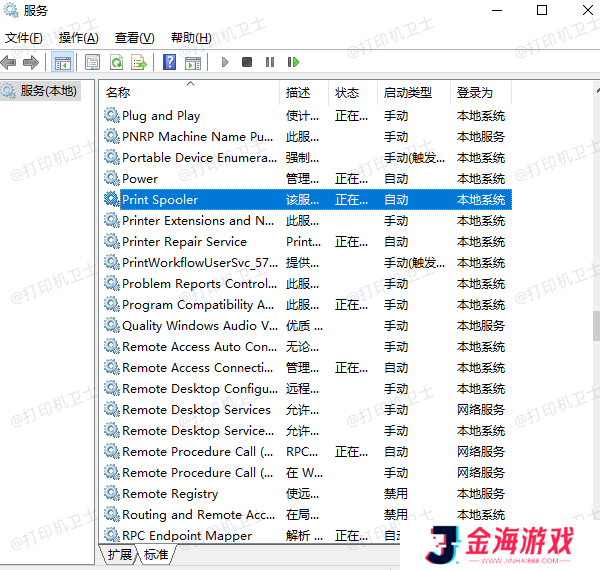Click the Back arrow toolbar icon

pos(8,62)
